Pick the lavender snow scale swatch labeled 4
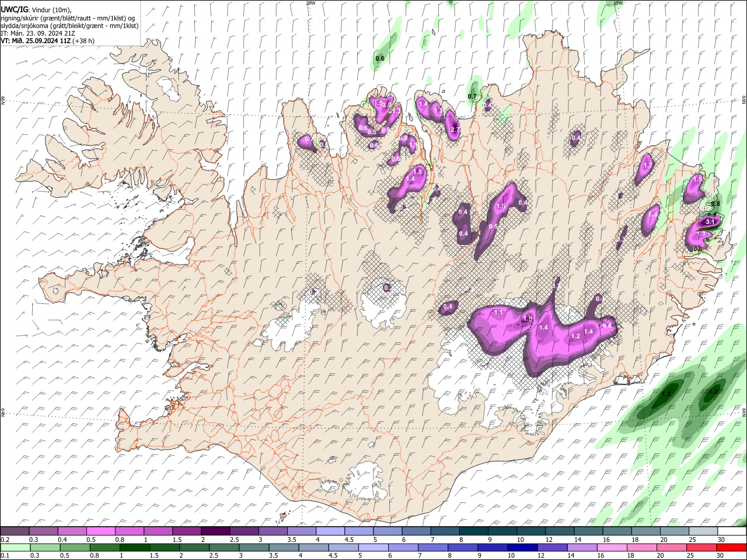The width and height of the screenshot is (747, 560). pyautogui.click(x=330, y=531)
